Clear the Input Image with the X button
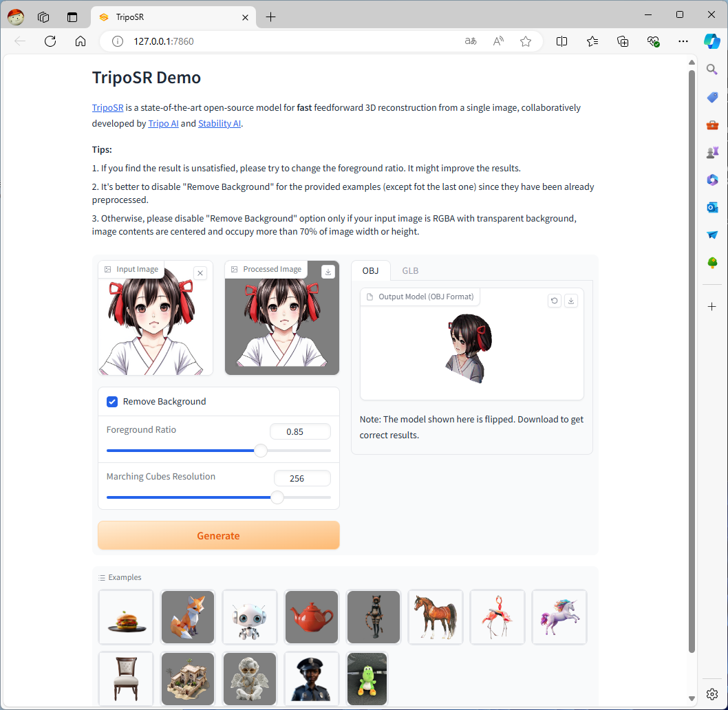728x710 pixels. (x=200, y=273)
